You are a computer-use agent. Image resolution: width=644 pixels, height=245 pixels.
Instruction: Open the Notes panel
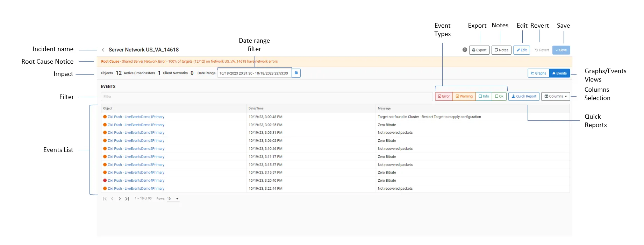[501, 50]
